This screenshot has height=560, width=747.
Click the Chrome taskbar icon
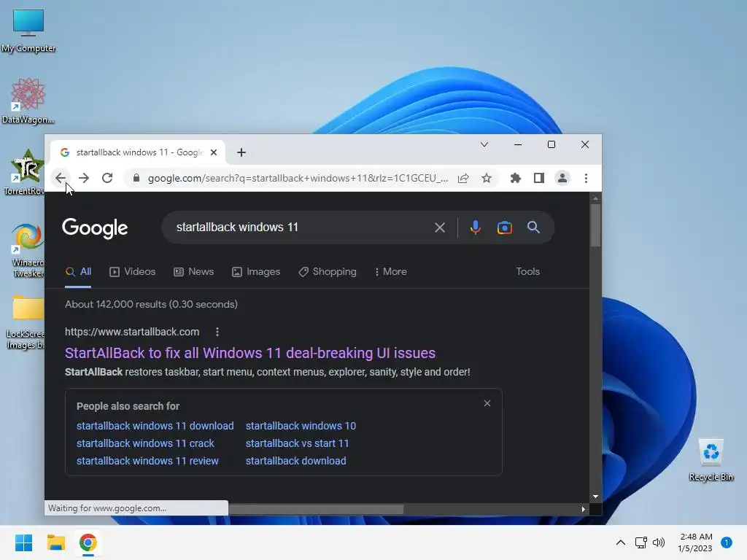coord(88,542)
